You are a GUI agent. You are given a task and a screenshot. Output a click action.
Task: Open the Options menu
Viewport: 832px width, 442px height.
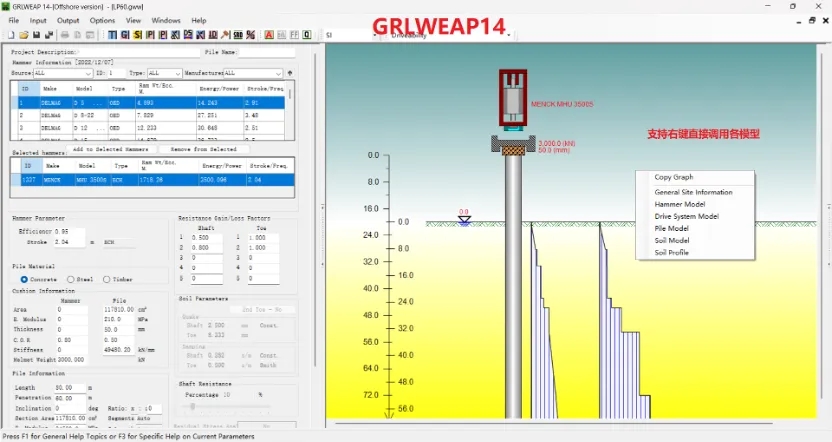click(102, 20)
